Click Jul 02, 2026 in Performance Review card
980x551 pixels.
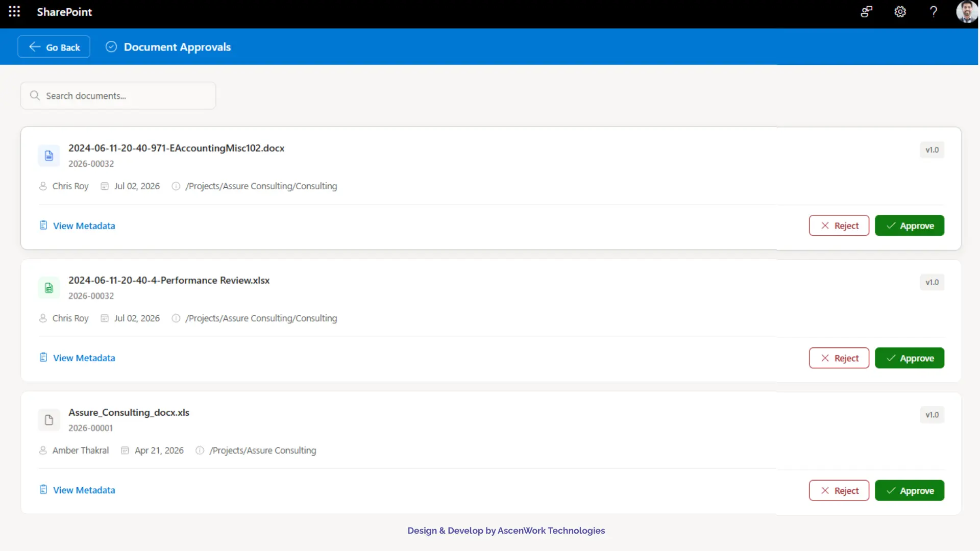click(137, 318)
